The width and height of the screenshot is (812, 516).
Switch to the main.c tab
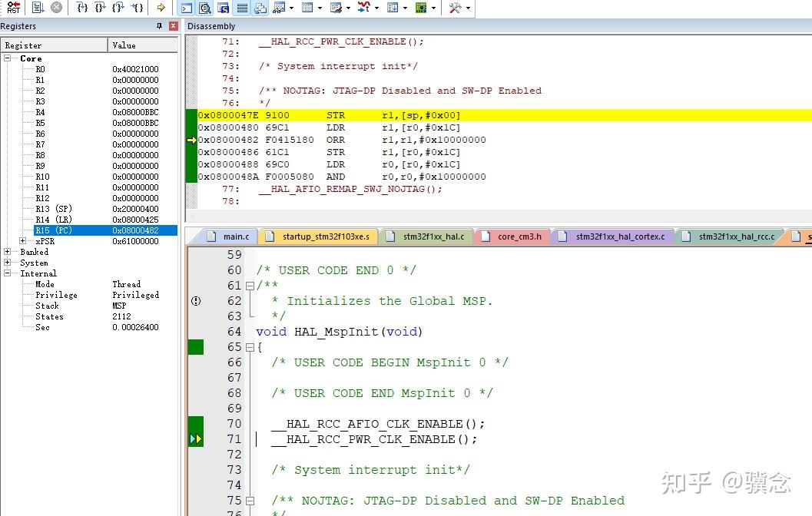point(235,237)
